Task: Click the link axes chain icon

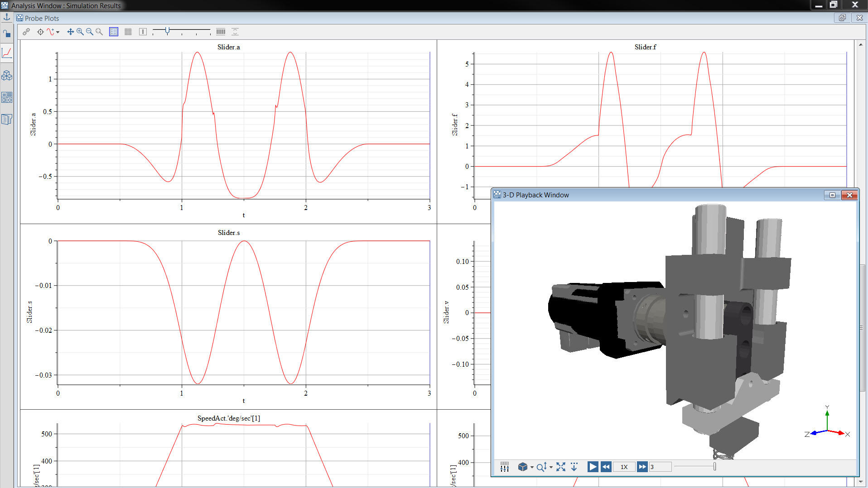Action: click(26, 32)
